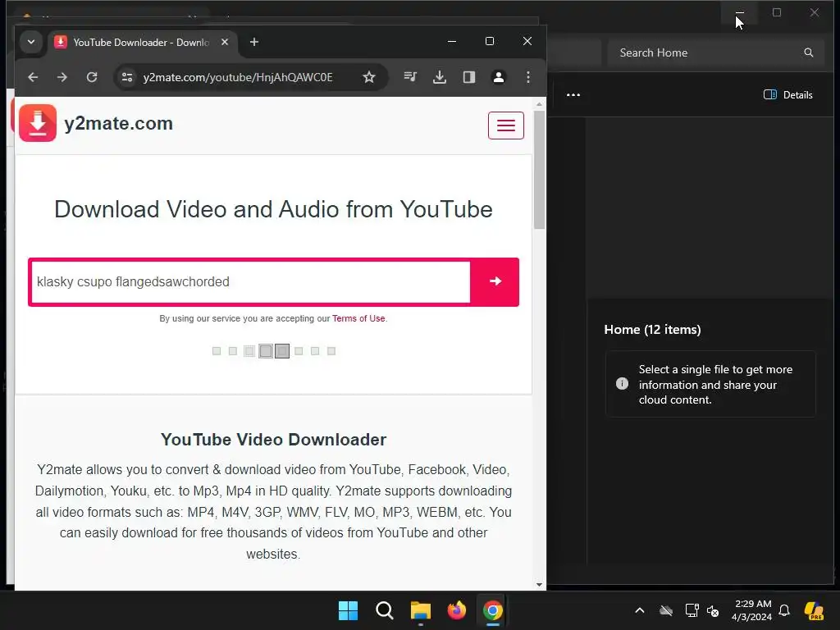The height and width of the screenshot is (630, 840).
Task: Open Windows taskbar Search
Action: click(385, 610)
